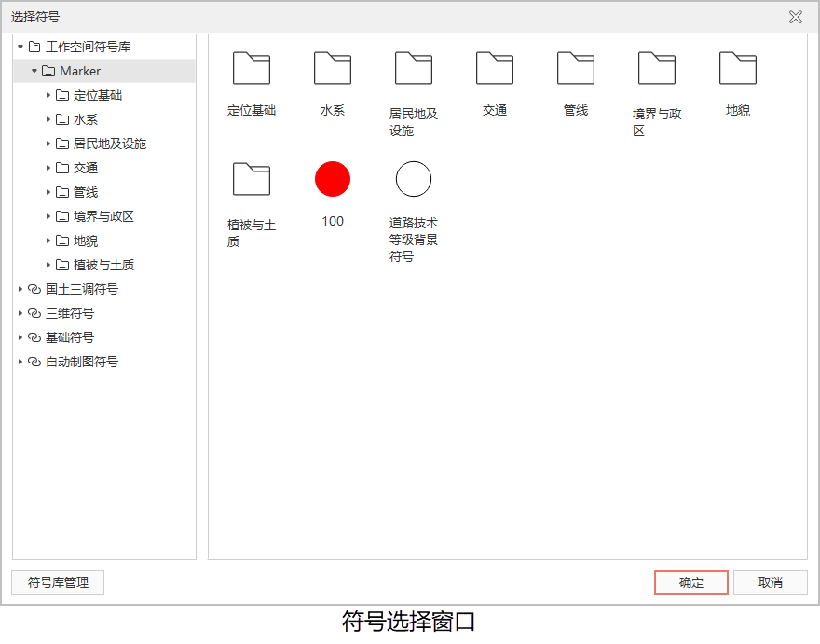Viewport: 820px width, 644px height.
Task: Open the 交通 folder icon in grid
Action: pos(495,69)
